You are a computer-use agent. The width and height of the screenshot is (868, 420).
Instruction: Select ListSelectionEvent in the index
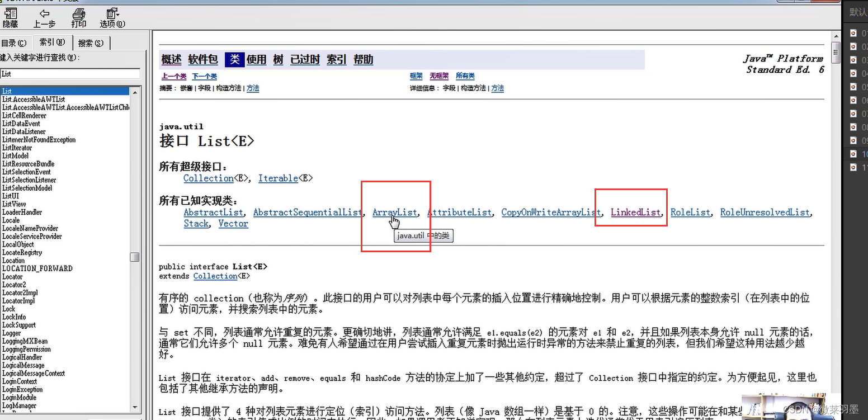(x=26, y=172)
